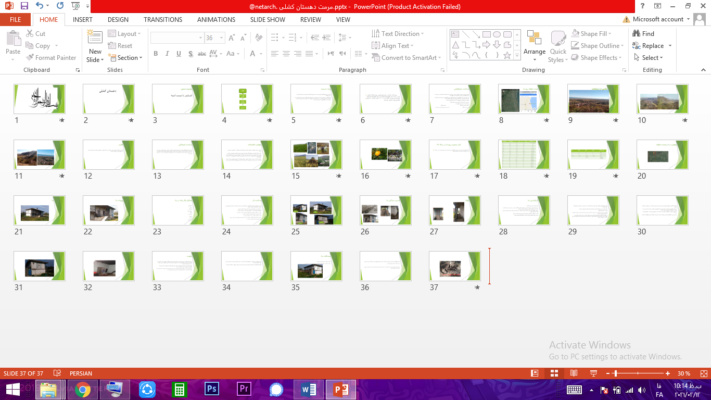Toggle Bold formatting in Font group
This screenshot has width=711, height=400.
(x=155, y=54)
